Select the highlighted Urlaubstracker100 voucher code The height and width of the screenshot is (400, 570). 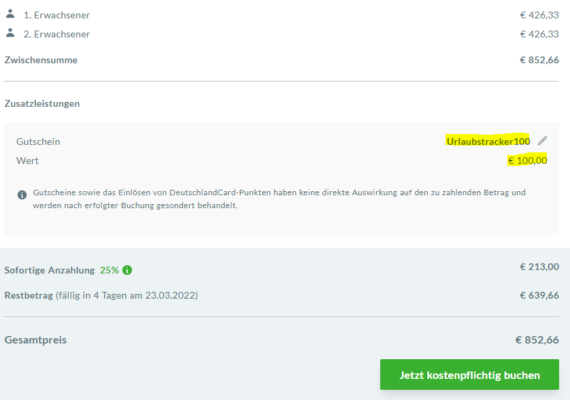[x=488, y=141]
